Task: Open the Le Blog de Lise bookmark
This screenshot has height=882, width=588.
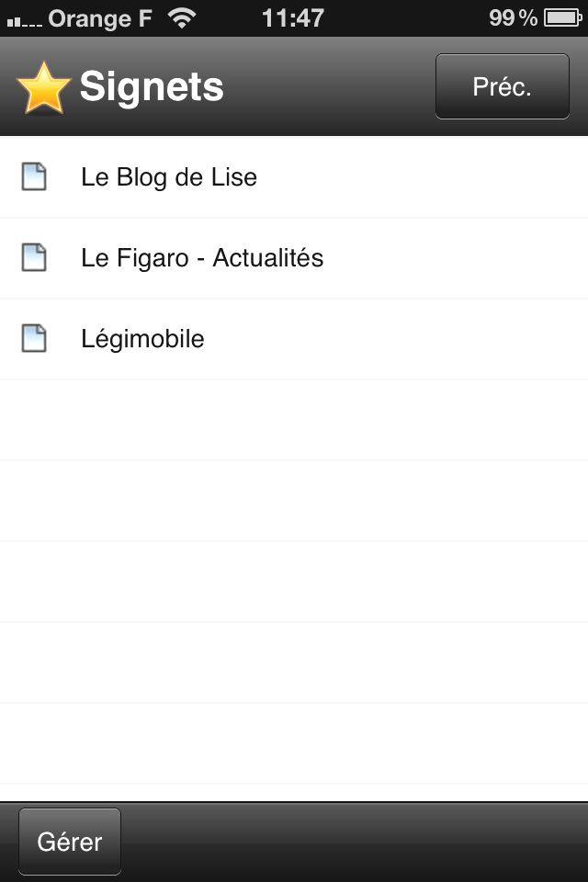Action: click(169, 177)
